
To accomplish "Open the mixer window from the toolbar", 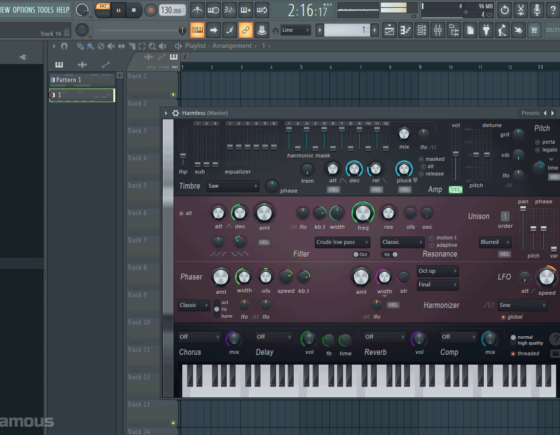I will [438, 30].
